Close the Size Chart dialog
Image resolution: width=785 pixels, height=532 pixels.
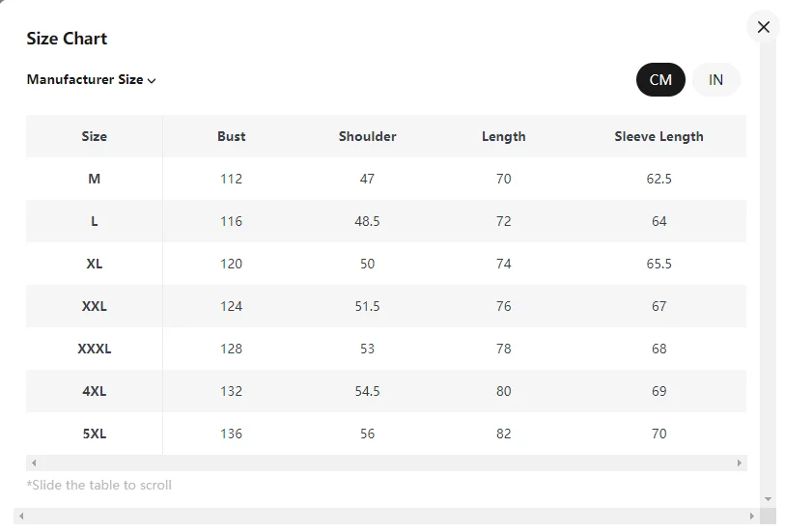(x=763, y=27)
